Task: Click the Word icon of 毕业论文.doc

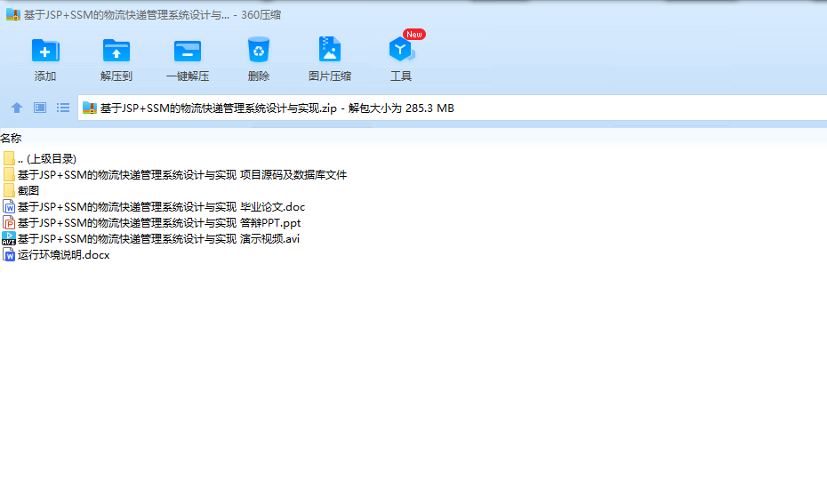Action: tap(9, 206)
